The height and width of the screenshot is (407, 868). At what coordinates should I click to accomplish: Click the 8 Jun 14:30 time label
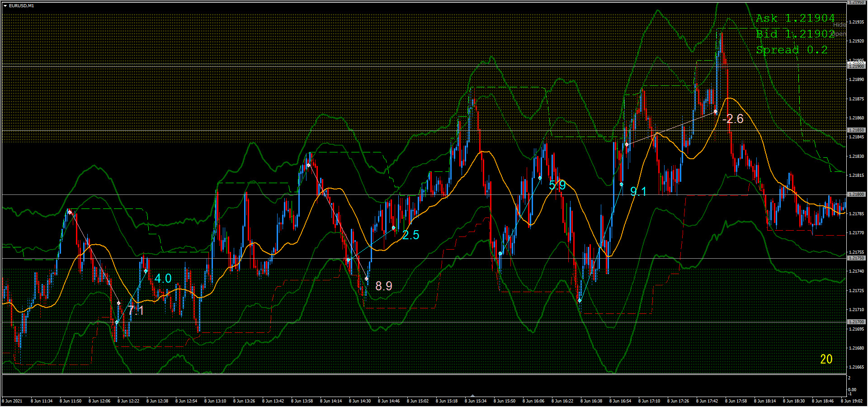(x=360, y=401)
